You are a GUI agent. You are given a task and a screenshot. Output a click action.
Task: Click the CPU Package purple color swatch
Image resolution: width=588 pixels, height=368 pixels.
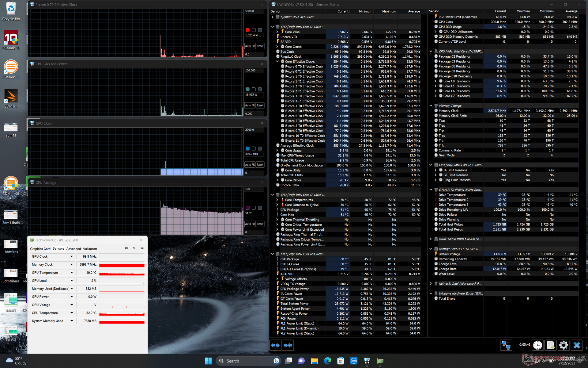(x=247, y=208)
